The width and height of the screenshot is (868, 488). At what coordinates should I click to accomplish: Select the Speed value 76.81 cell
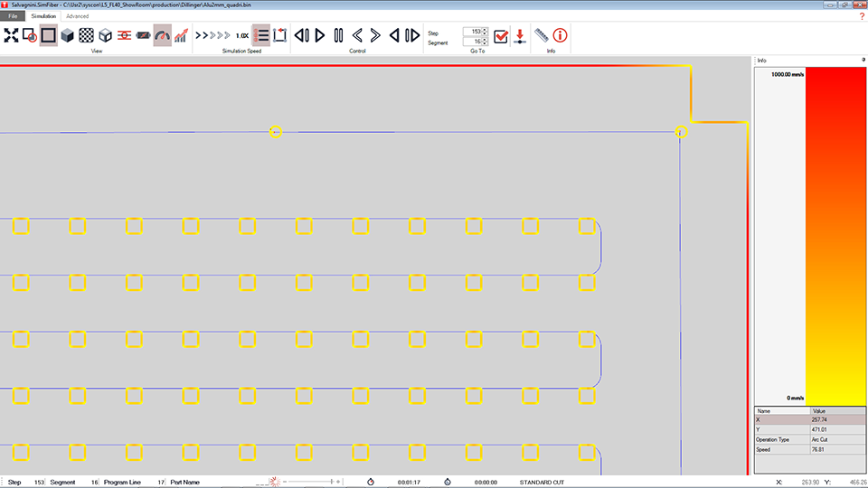coord(838,450)
